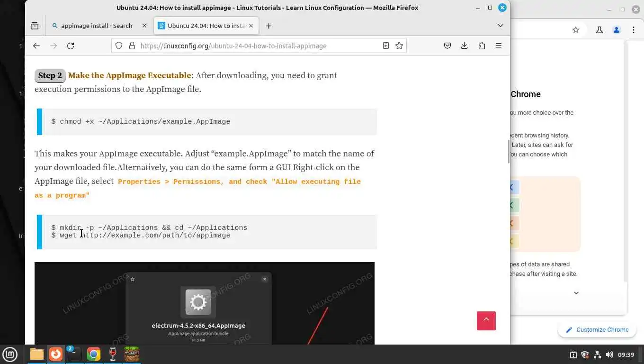This screenshot has height=364, width=644.
Task: Close the Ubuntu 24.04 tutorial tab
Action: [x=251, y=26]
